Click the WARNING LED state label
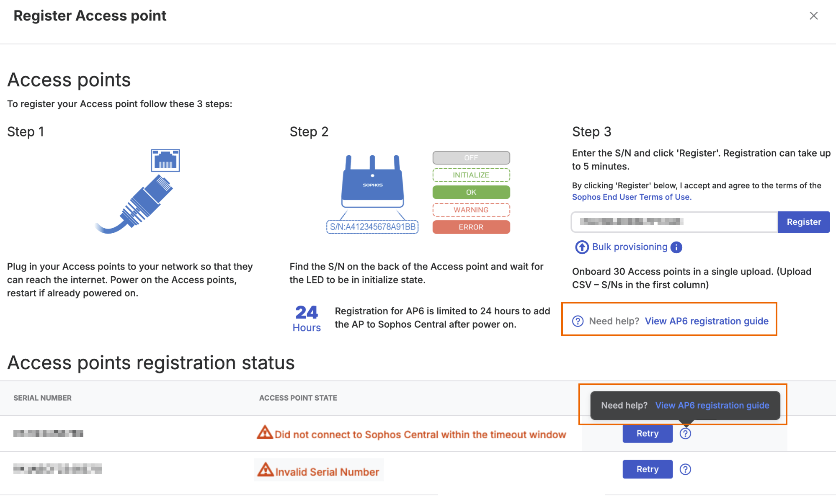The image size is (836, 504). click(x=471, y=210)
